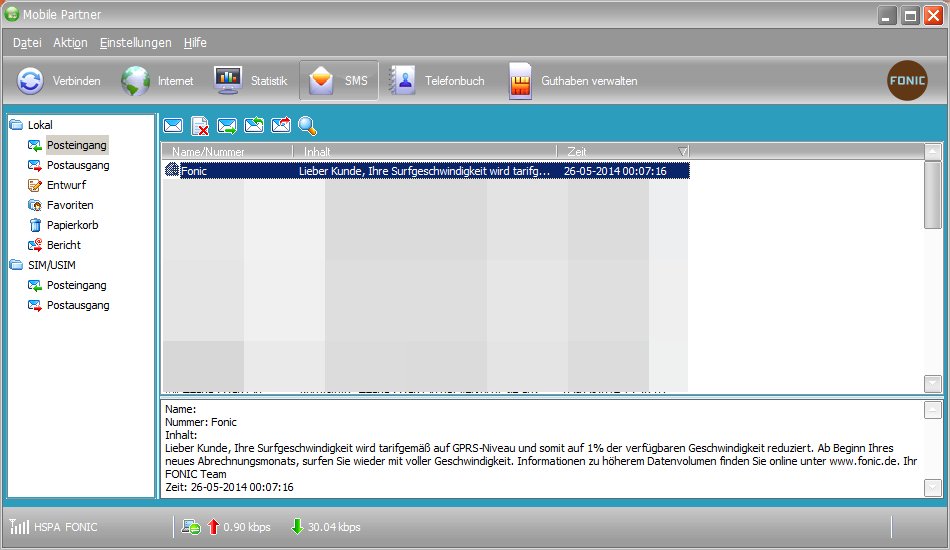Sort by Zeit column header

623,151
